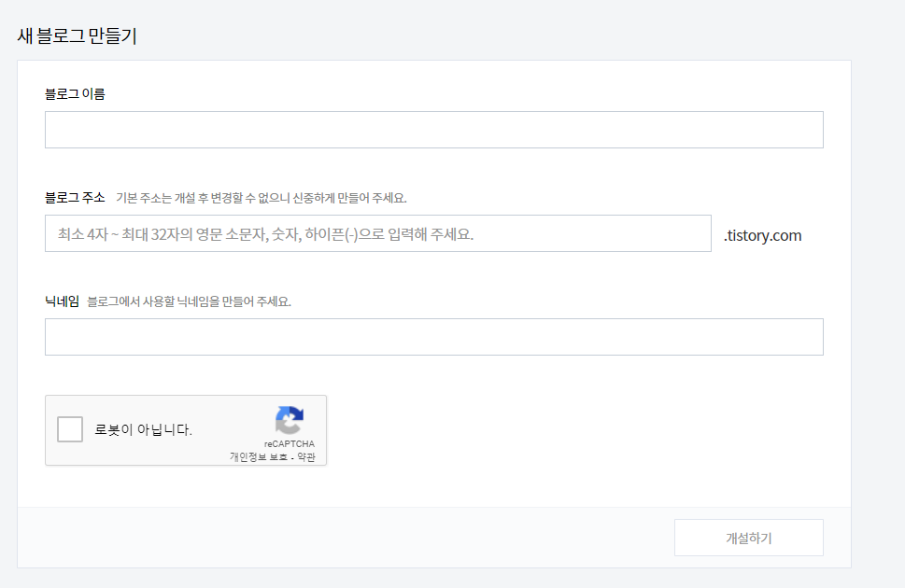Open the 약관 terms link in reCAPTCHA
Viewport: 905px width, 588px height.
click(x=306, y=457)
